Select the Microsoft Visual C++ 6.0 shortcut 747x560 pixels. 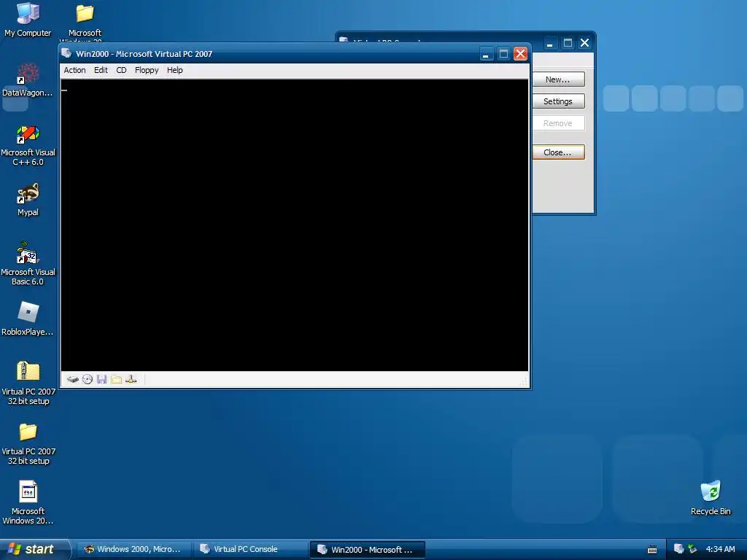coord(28,145)
